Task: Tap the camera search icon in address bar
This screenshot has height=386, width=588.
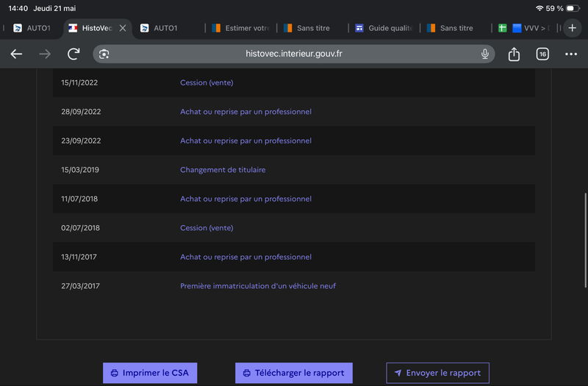Action: (x=104, y=54)
